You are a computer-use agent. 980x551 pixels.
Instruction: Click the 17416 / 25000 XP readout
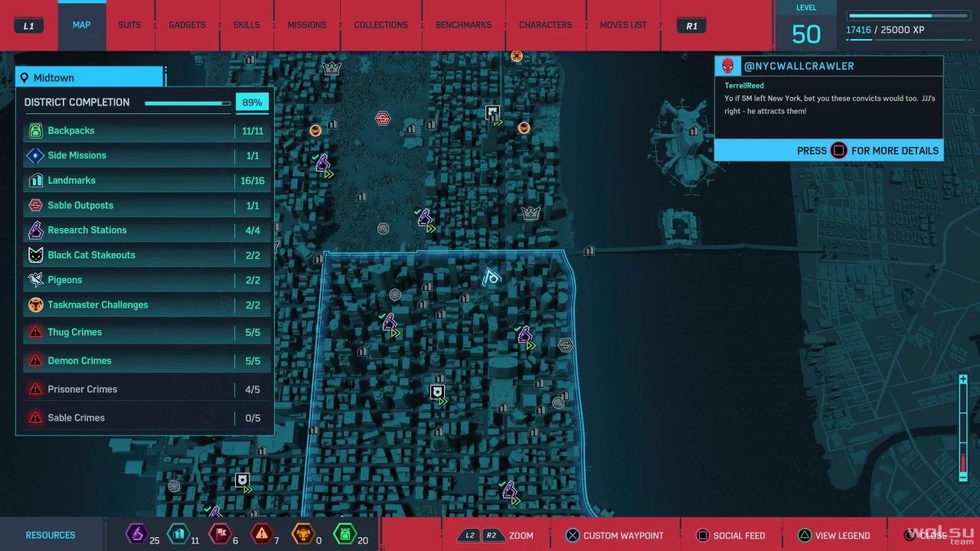pos(884,30)
